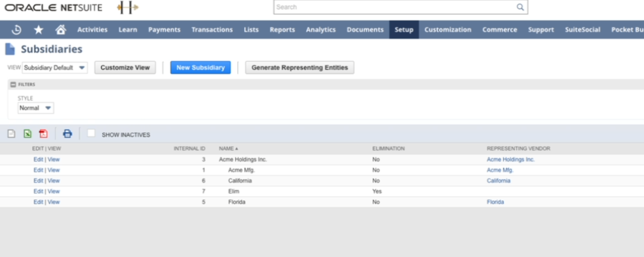Open the Shortcuts star icon
This screenshot has height=257, width=644.
(39, 30)
